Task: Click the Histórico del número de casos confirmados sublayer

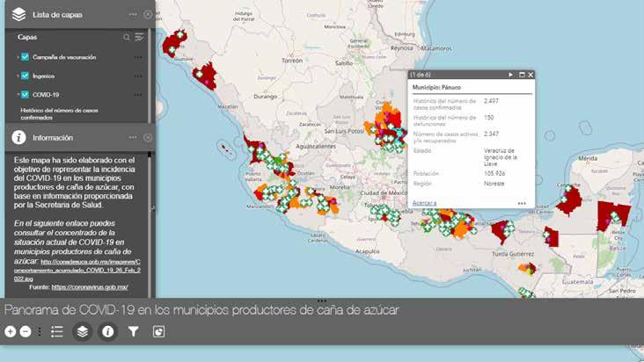Action: point(59,114)
